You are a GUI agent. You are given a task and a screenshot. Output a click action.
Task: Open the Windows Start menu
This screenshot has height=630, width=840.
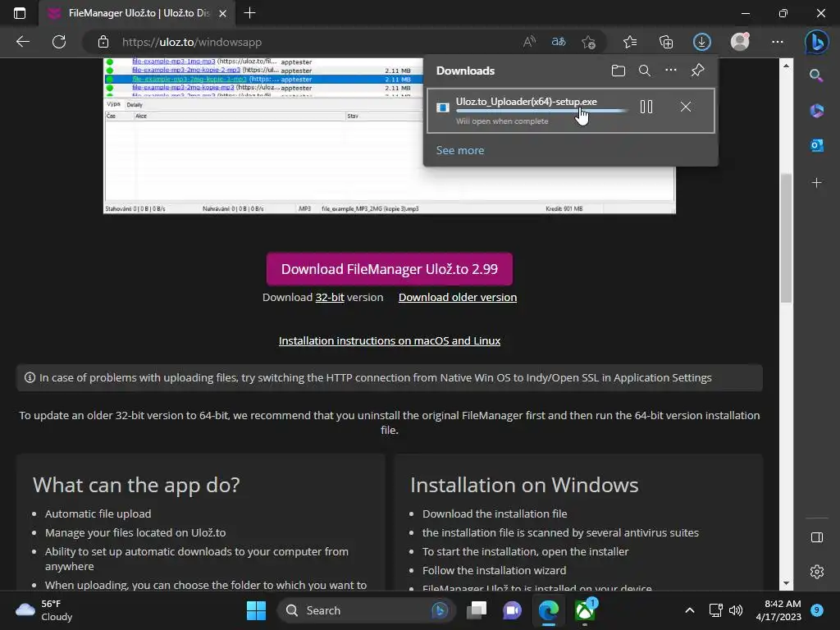tap(256, 610)
